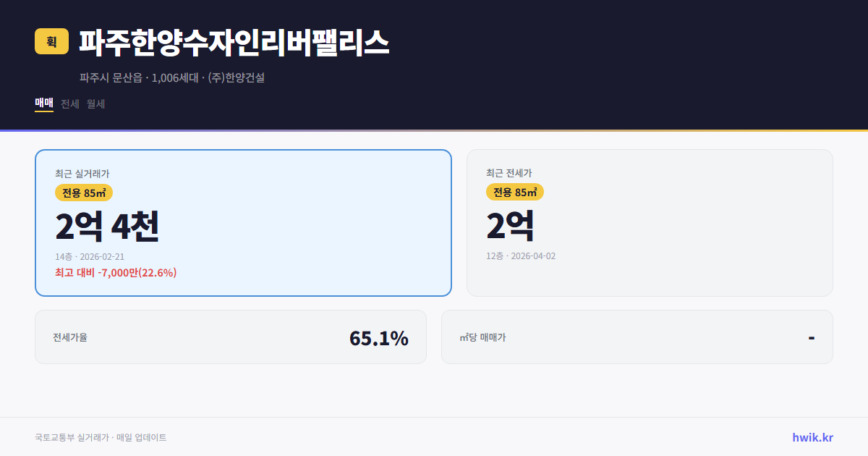Select the 전용 85㎡ badge on 전세가 card
Screen dimensions: 868x456
(x=516, y=193)
